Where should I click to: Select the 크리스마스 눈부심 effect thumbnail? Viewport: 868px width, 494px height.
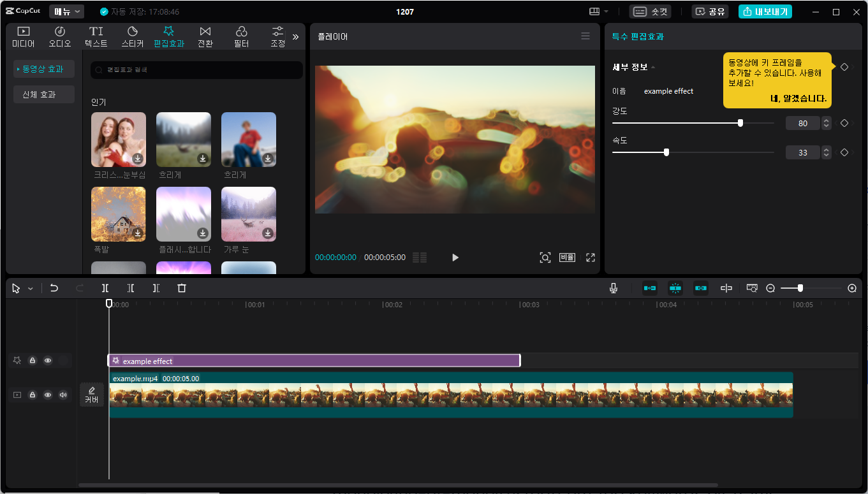119,140
